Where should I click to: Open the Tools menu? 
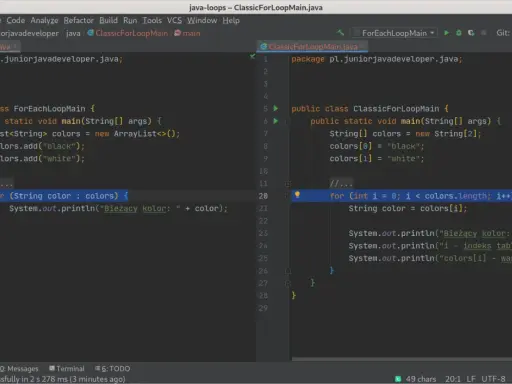(152, 20)
